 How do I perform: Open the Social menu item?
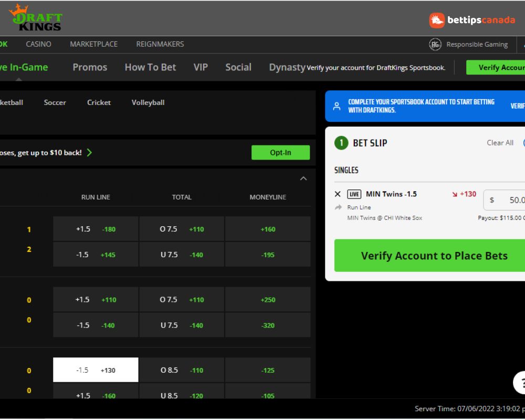point(238,67)
